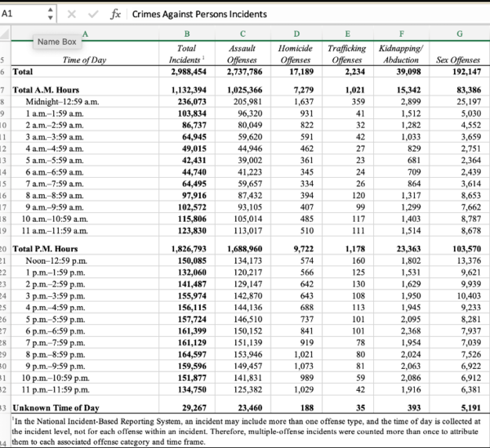490x448 pixels.
Task: Click the Cancel X icon in formula bar
Action: coord(72,15)
